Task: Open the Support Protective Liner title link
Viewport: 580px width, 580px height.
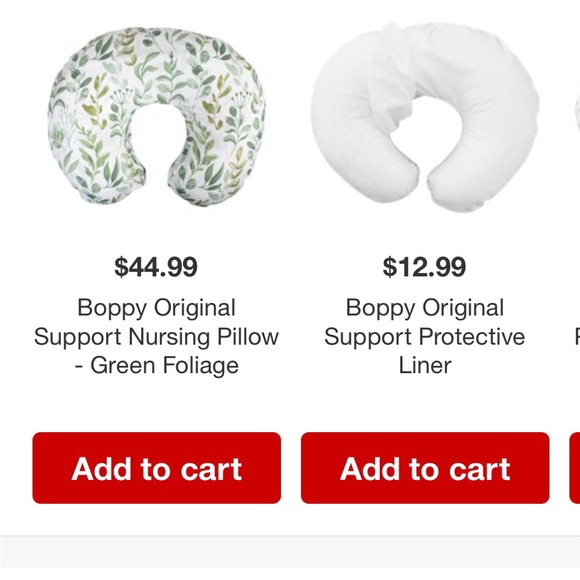Action: (425, 337)
